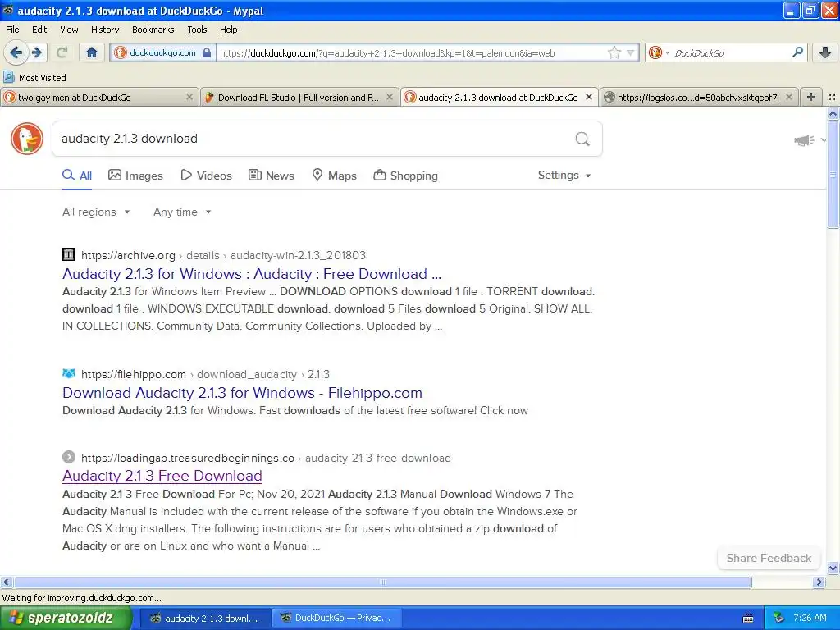Open the megaphone menu icon
This screenshot has height=630, width=840.
[x=804, y=140]
